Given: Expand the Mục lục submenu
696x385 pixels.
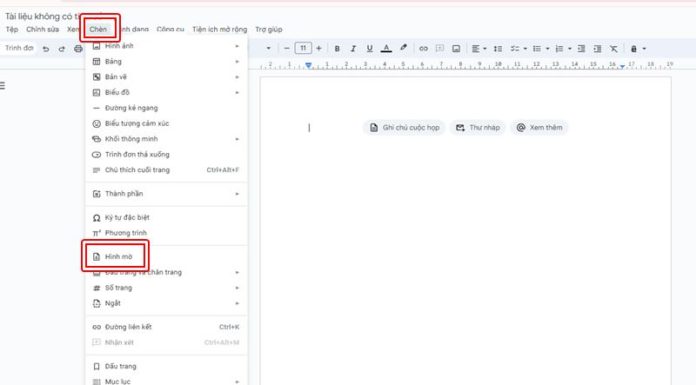Looking at the screenshot, I should (166, 381).
